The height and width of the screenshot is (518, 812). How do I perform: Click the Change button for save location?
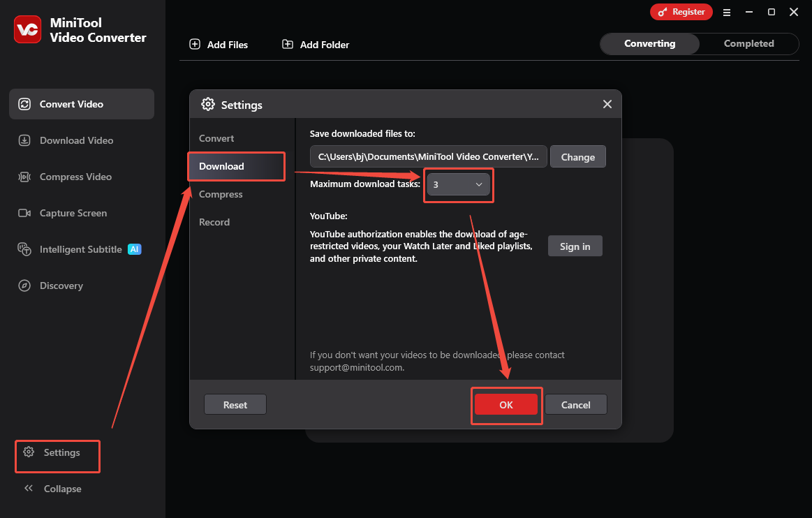click(x=577, y=156)
